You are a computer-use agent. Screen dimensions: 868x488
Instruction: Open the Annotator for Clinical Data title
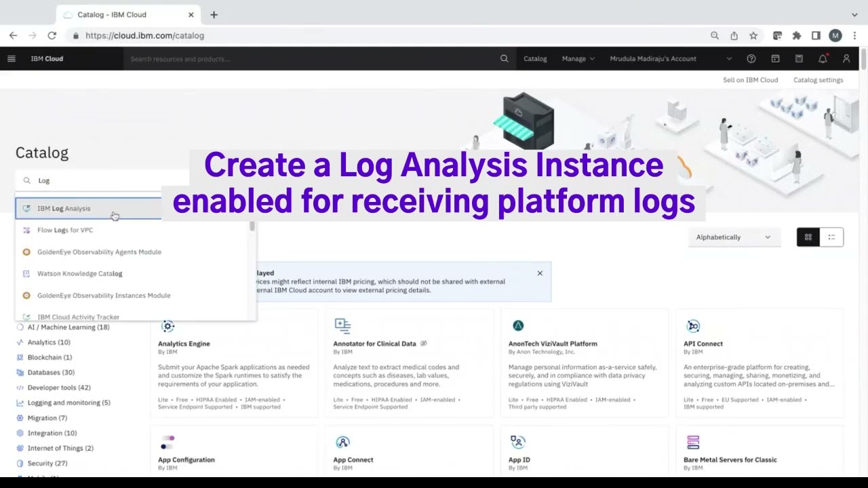click(374, 344)
